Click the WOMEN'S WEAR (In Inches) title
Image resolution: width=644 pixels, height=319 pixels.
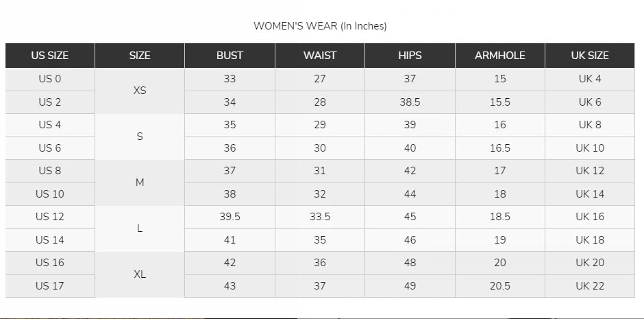click(320, 26)
